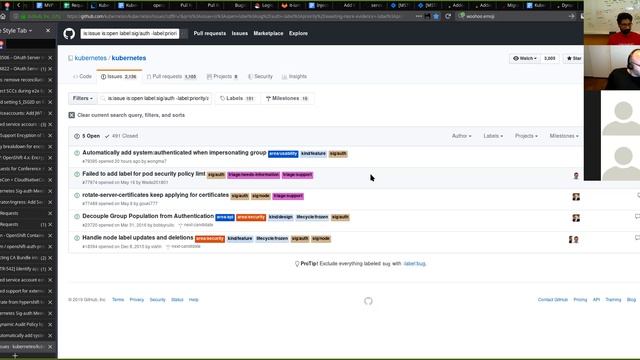Switch to the Insights tab

tap(294, 76)
